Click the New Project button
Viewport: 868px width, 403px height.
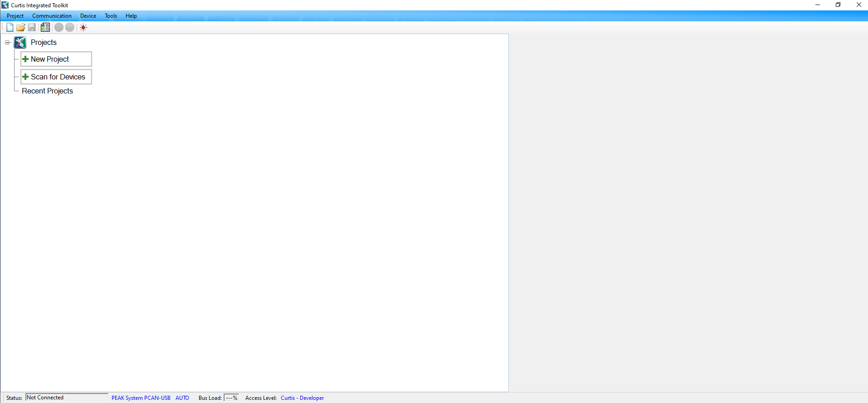coord(56,59)
